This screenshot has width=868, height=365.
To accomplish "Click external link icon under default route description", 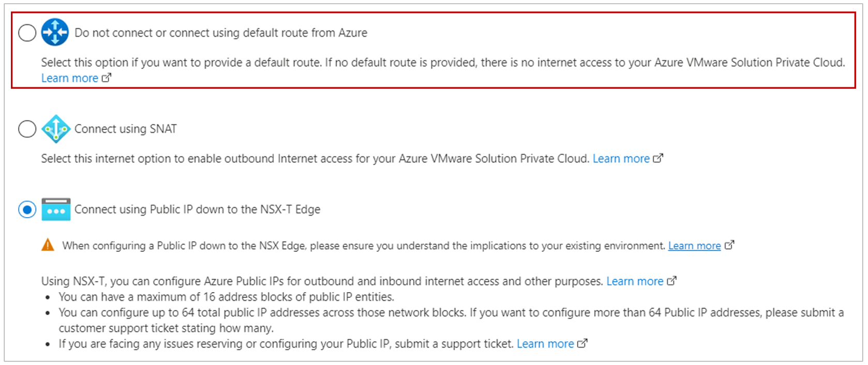I will (107, 78).
